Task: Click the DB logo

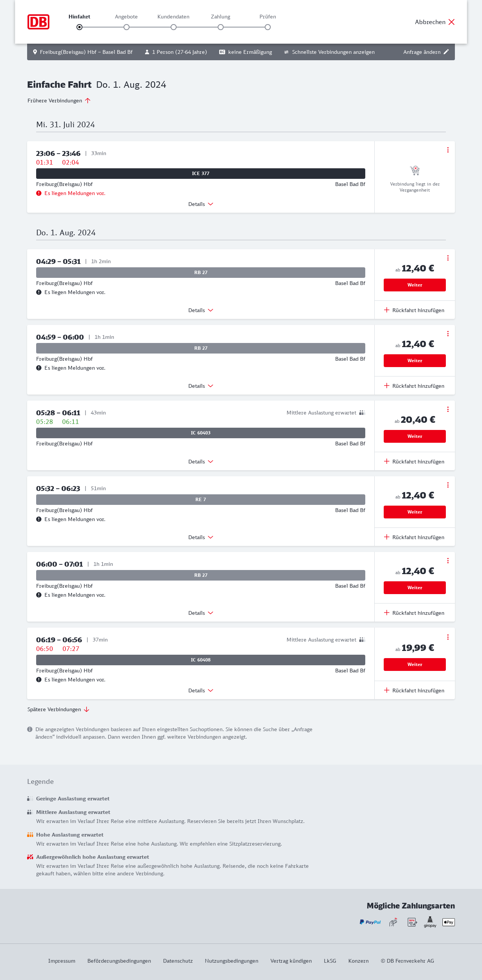Action: [38, 22]
